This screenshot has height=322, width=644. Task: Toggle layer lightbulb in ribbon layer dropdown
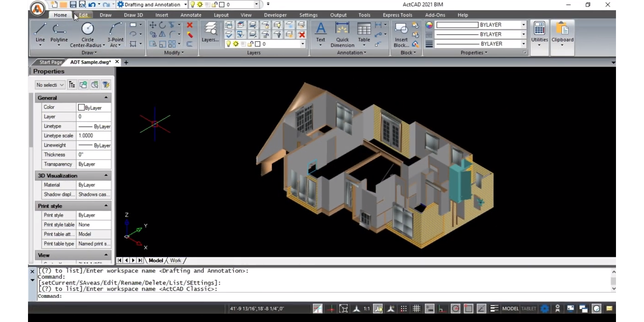tap(229, 44)
